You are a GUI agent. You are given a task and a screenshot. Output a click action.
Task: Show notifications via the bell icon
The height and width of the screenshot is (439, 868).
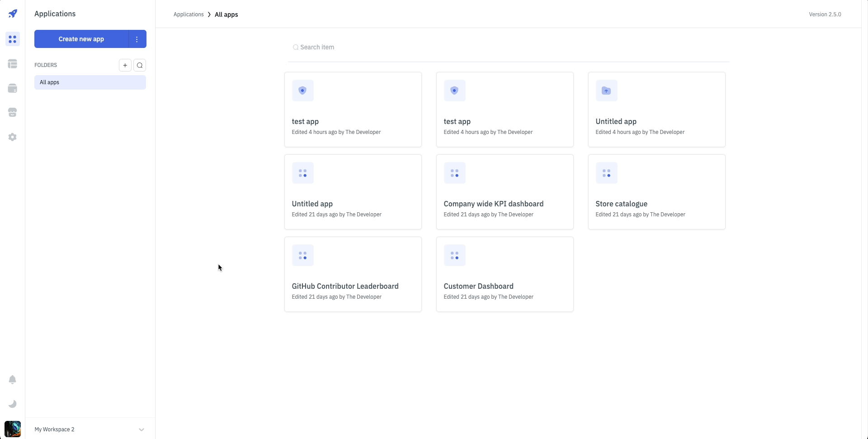13,380
